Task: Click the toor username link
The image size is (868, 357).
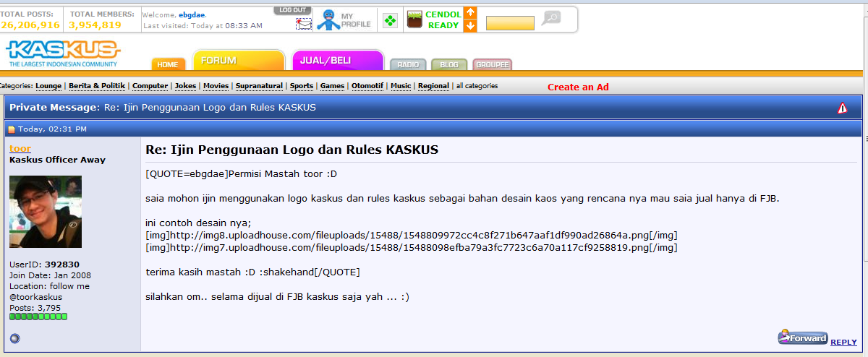Action: (x=20, y=148)
